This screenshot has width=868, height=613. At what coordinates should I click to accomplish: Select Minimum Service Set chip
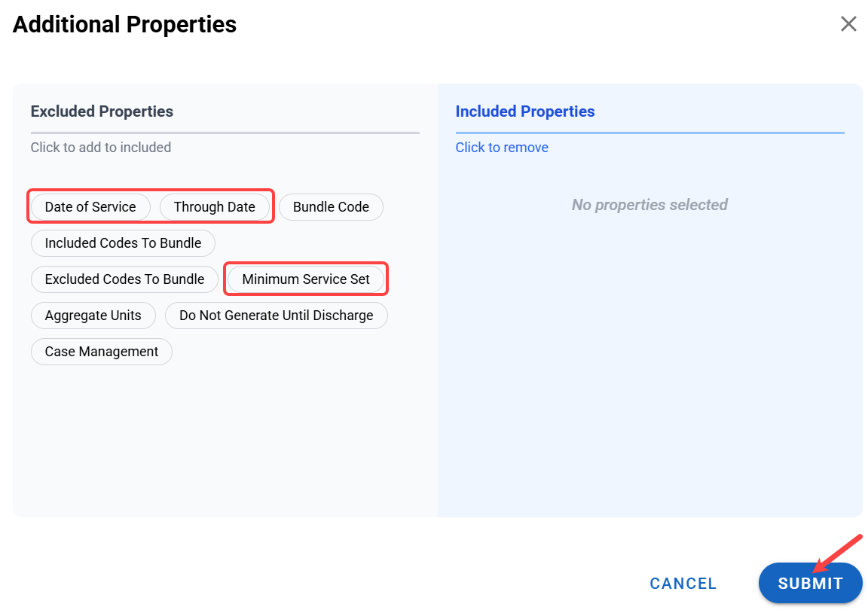tap(306, 279)
